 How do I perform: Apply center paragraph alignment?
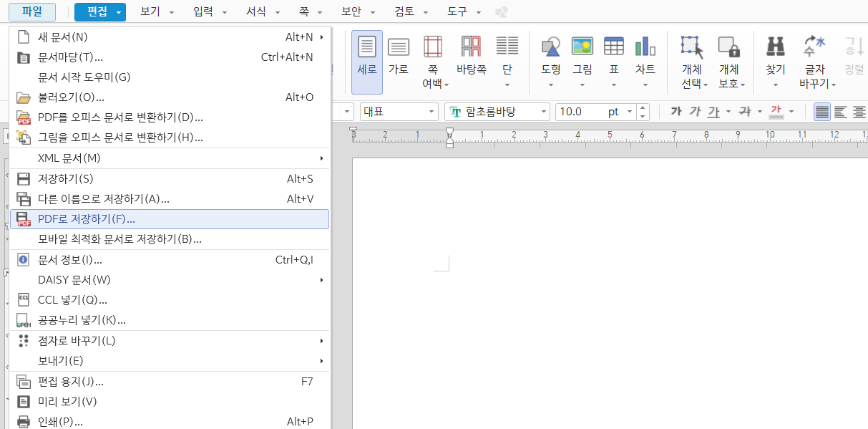(x=859, y=112)
